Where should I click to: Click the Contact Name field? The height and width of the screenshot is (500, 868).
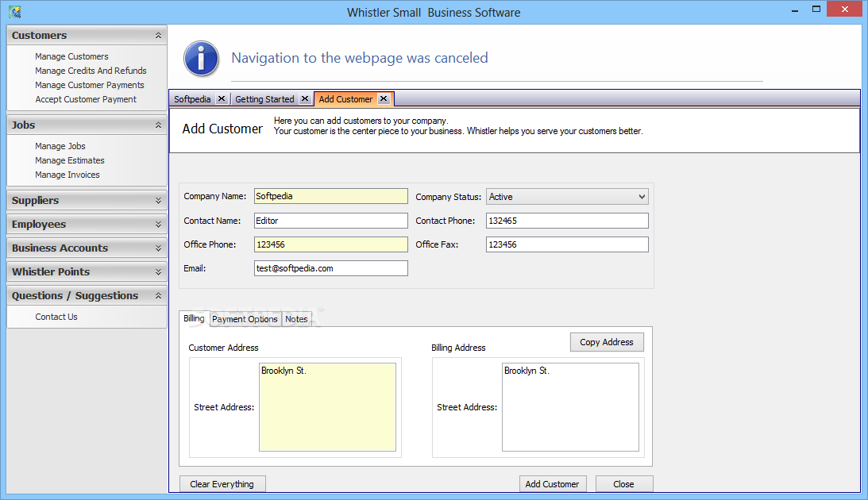click(331, 221)
